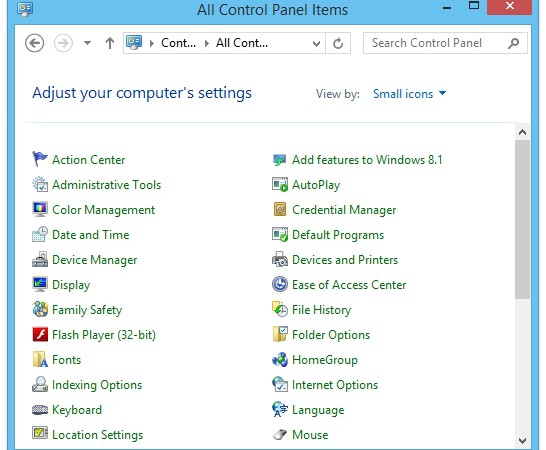Click the Default Programs icon
Viewport: 546px width, 450px height.
pyautogui.click(x=280, y=234)
